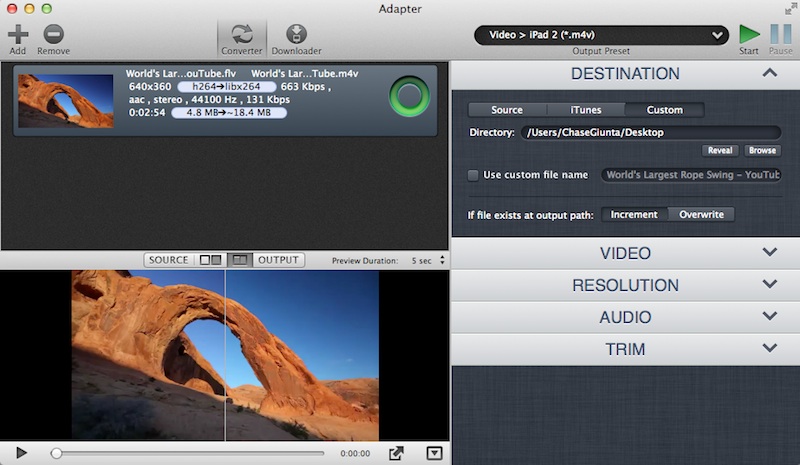Image resolution: width=800 pixels, height=465 pixels.
Task: Expand the VIDEO settings section
Action: tap(625, 253)
